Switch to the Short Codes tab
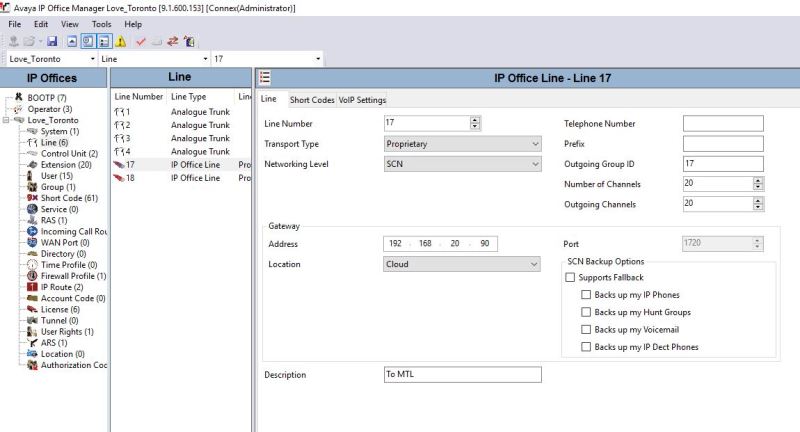800x432 pixels. (x=312, y=100)
